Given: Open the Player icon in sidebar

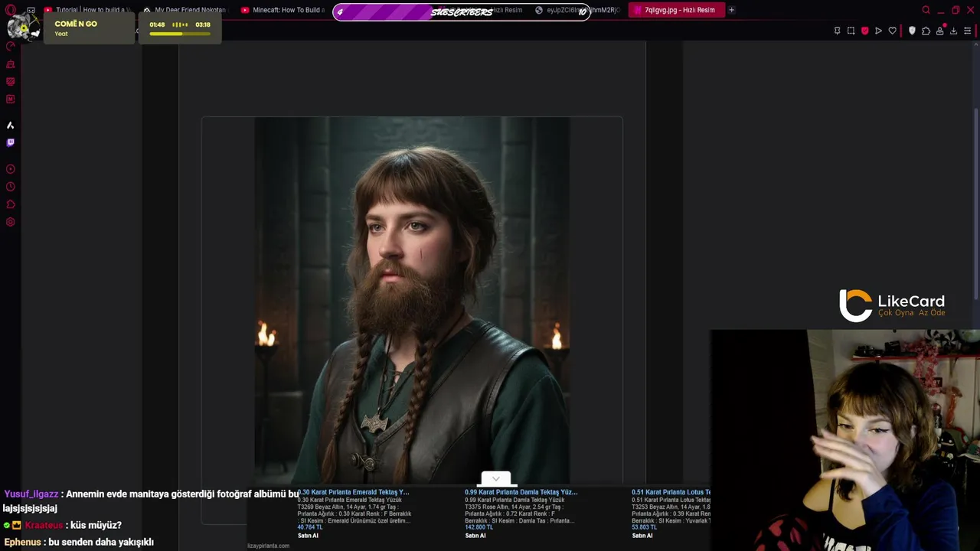Looking at the screenshot, I should 11,169.
